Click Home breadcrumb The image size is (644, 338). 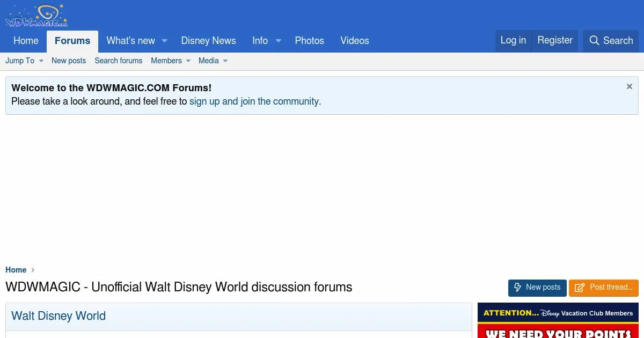(x=16, y=270)
